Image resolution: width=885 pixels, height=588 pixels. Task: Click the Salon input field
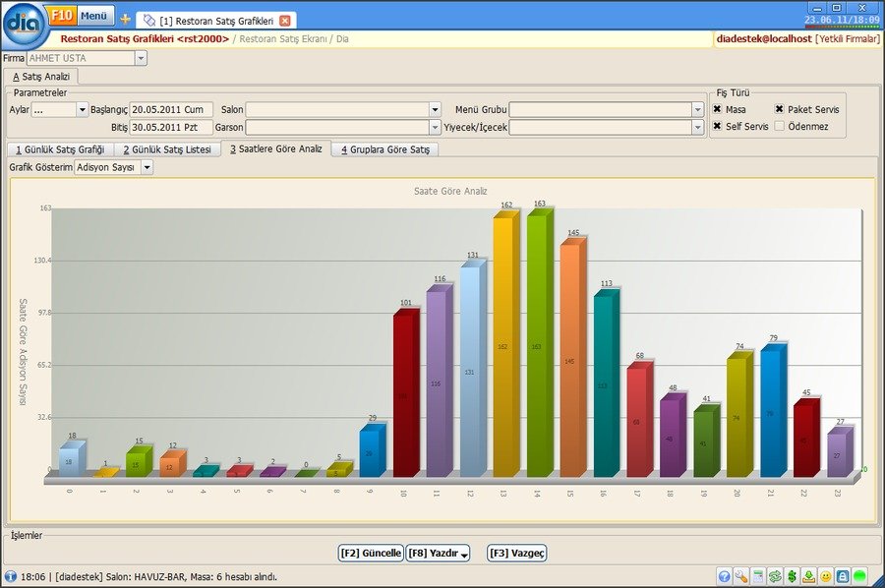coord(337,109)
